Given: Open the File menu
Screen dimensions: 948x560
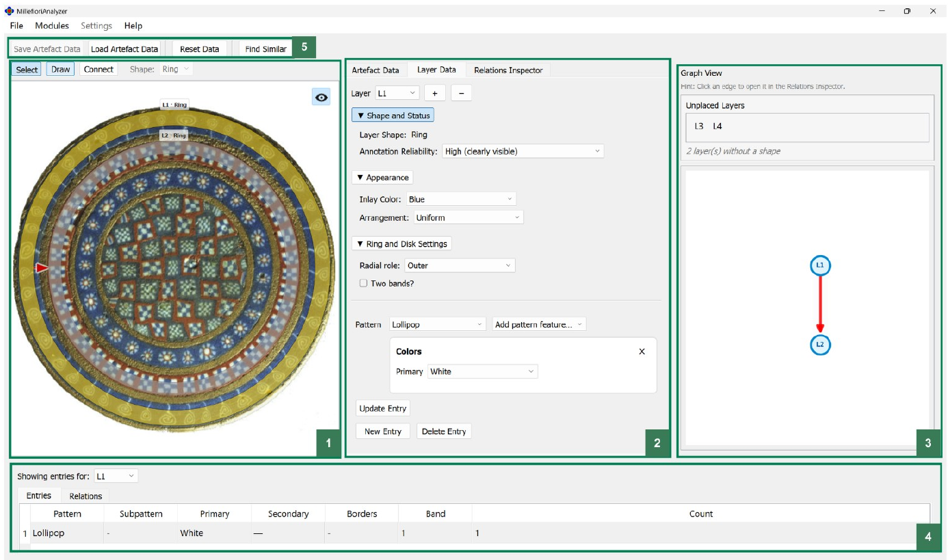Looking at the screenshot, I should pyautogui.click(x=16, y=26).
